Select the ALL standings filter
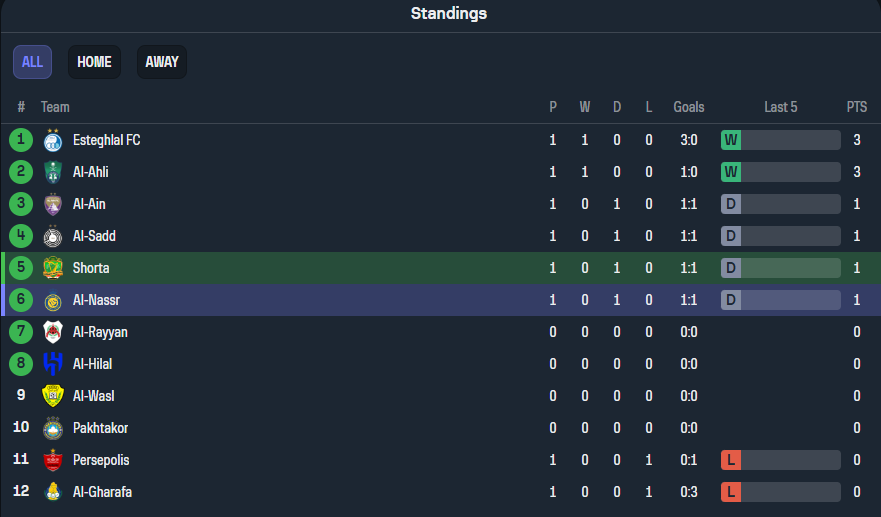The height and width of the screenshot is (517, 881). (33, 62)
